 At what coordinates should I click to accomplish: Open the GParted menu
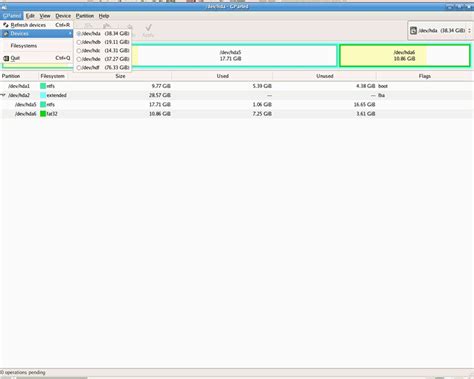[12, 16]
